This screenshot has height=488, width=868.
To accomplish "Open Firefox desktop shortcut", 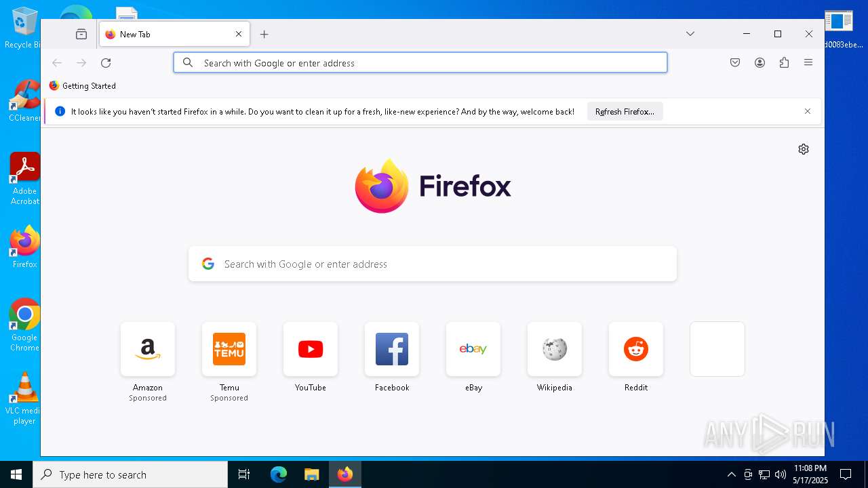I will (24, 247).
